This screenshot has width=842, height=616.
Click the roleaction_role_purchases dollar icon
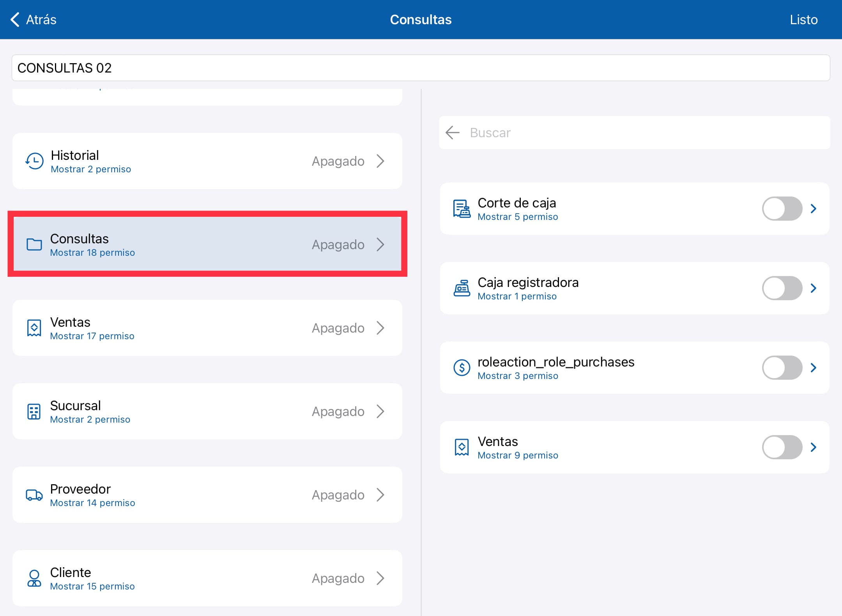coord(462,368)
